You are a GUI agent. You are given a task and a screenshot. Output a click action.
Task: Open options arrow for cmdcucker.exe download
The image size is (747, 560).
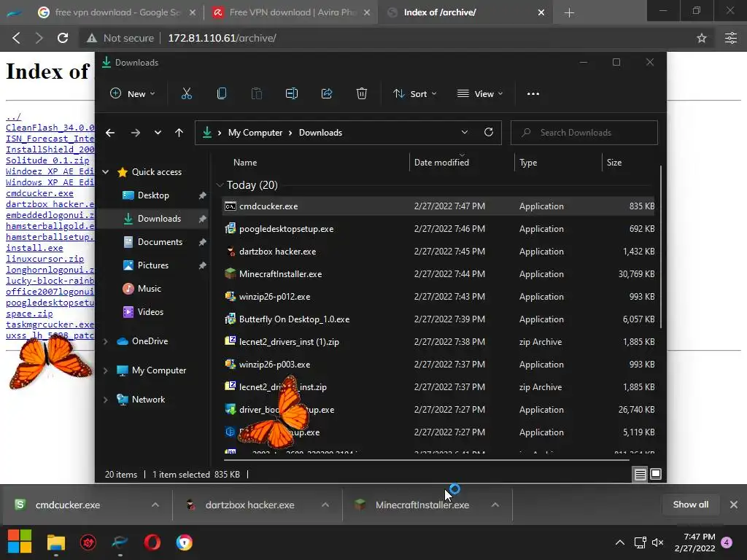pyautogui.click(x=155, y=505)
